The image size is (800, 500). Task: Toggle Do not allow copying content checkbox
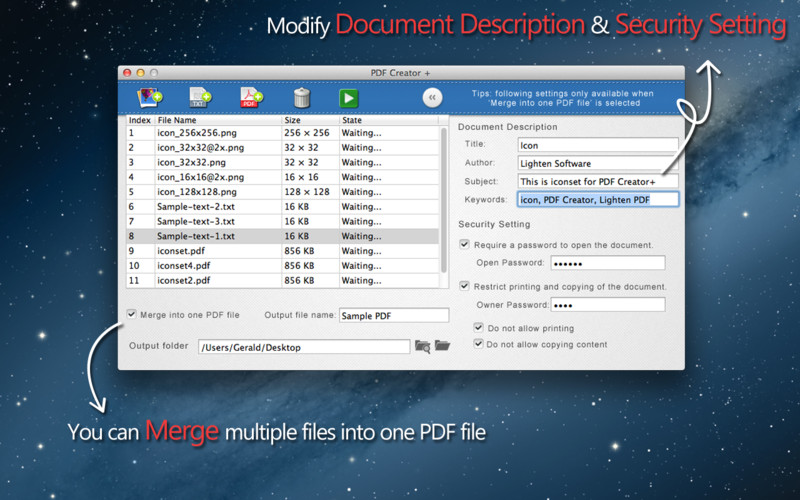(478, 343)
